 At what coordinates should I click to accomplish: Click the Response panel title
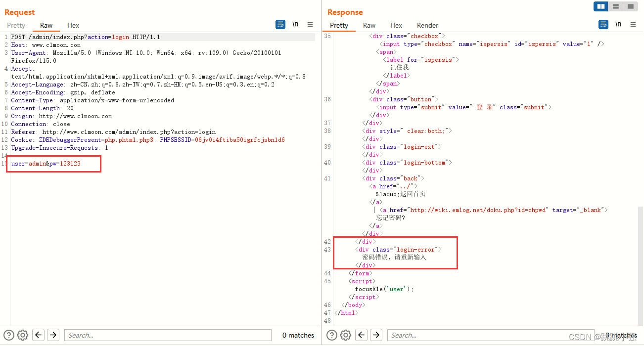point(345,12)
